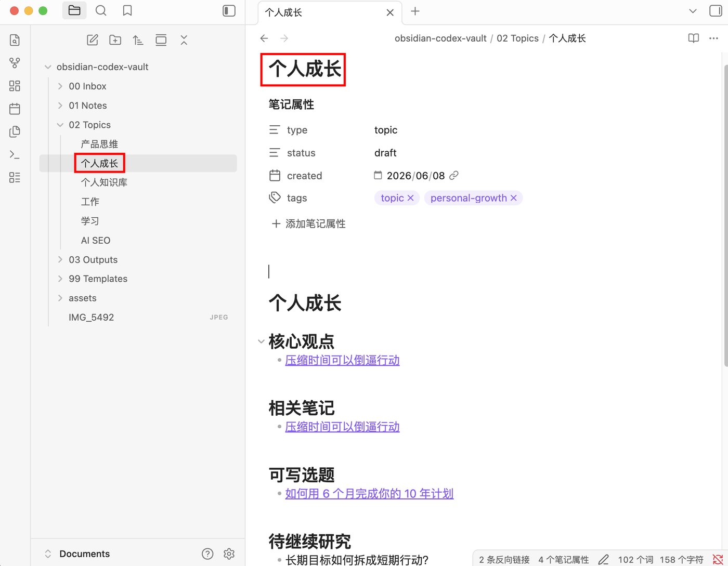Toggle editing mode pencil in status bar

pyautogui.click(x=603, y=559)
